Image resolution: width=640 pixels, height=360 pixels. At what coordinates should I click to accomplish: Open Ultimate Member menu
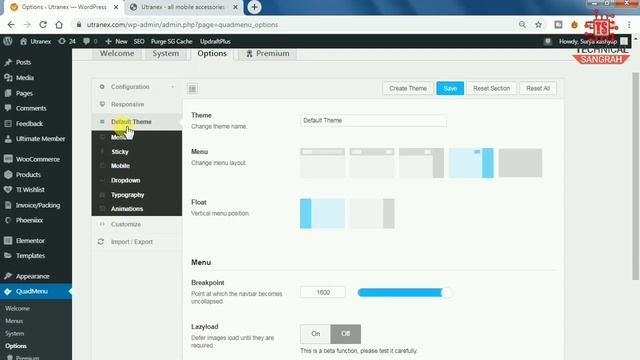click(40, 139)
